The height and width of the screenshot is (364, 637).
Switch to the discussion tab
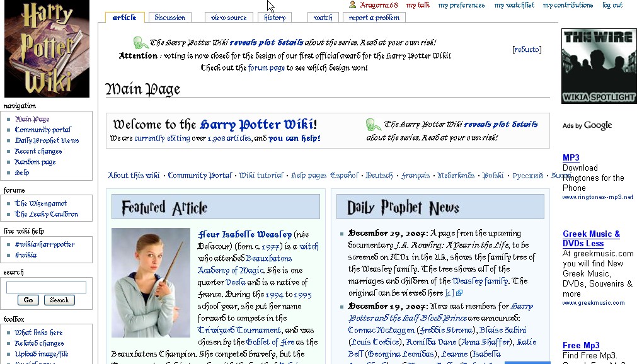[170, 18]
